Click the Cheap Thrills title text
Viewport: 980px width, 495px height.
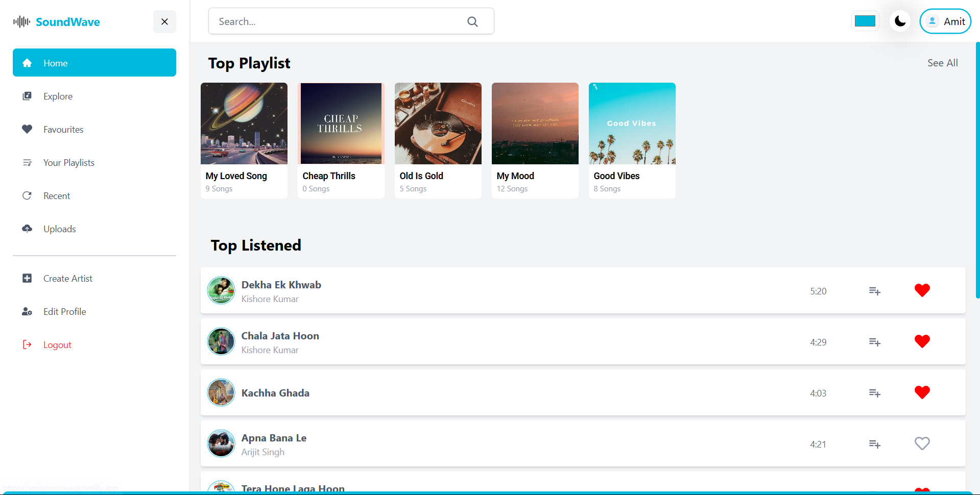pyautogui.click(x=329, y=176)
